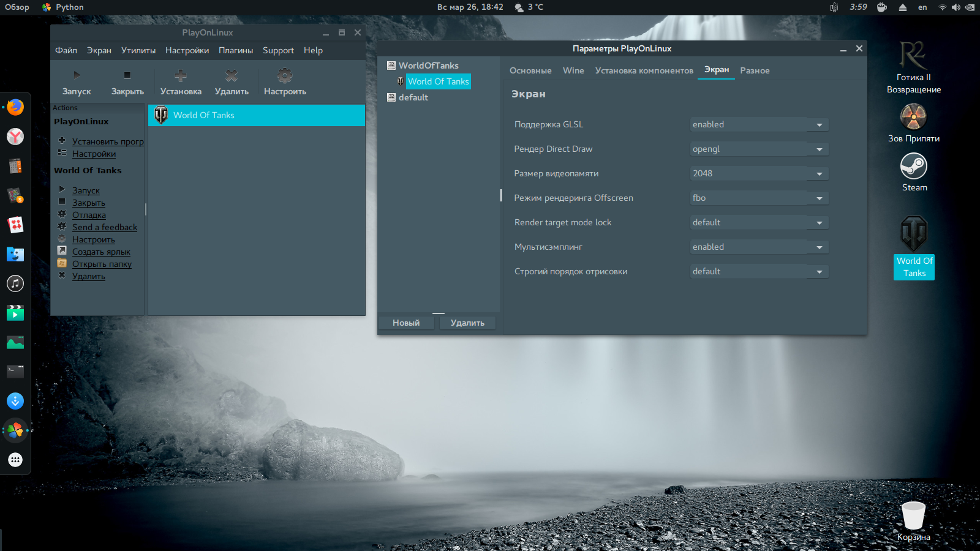980x551 pixels.
Task: Click the Удалить cross icon in toolbar
Action: [231, 75]
